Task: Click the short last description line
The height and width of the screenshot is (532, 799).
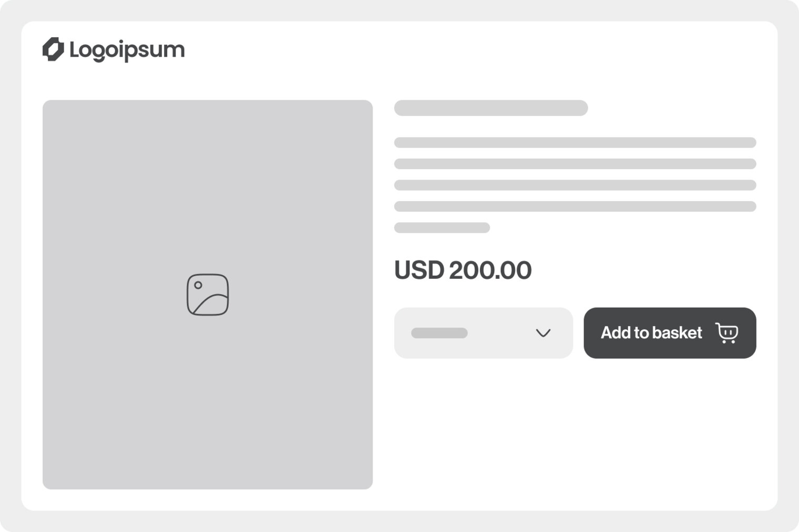Action: (x=442, y=227)
